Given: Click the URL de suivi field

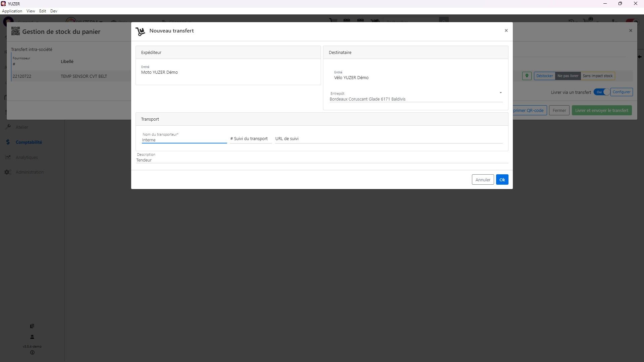Looking at the screenshot, I should (x=388, y=139).
